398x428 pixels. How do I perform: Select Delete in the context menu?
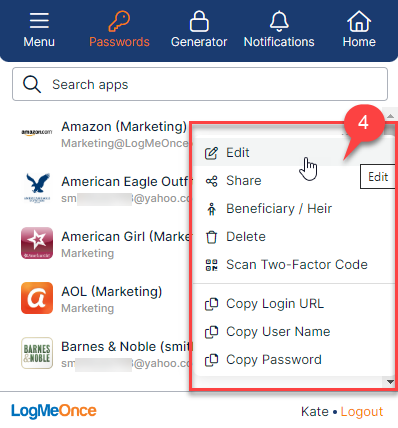(x=293, y=237)
